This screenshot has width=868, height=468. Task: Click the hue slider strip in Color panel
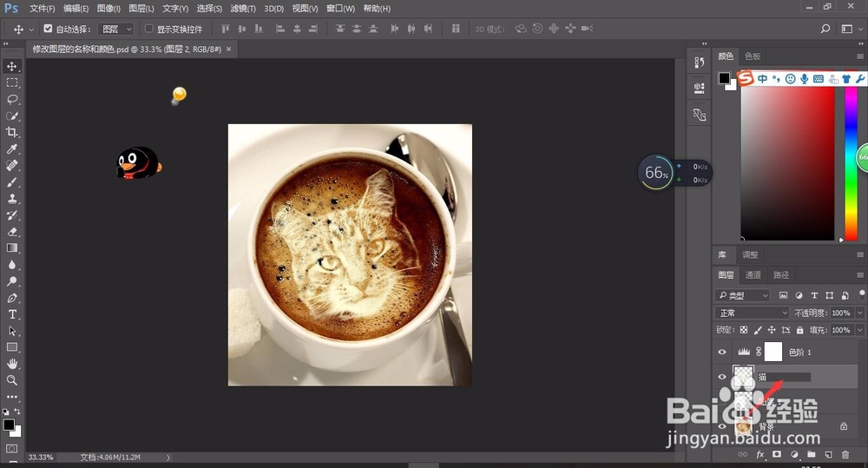tap(851, 163)
